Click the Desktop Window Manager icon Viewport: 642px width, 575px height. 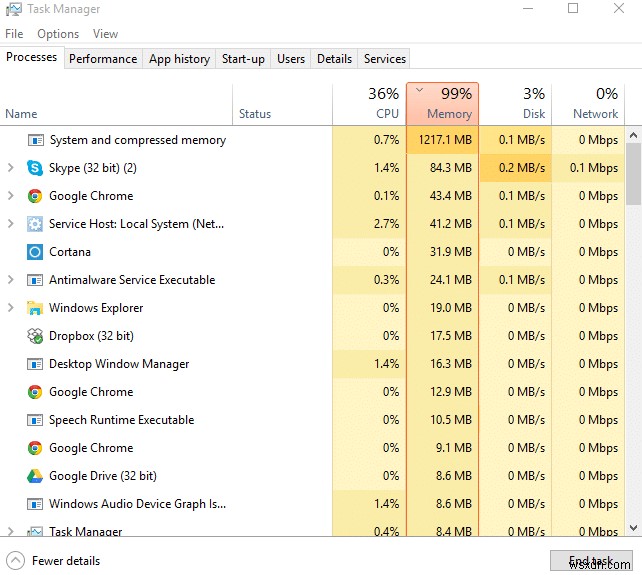tap(35, 364)
